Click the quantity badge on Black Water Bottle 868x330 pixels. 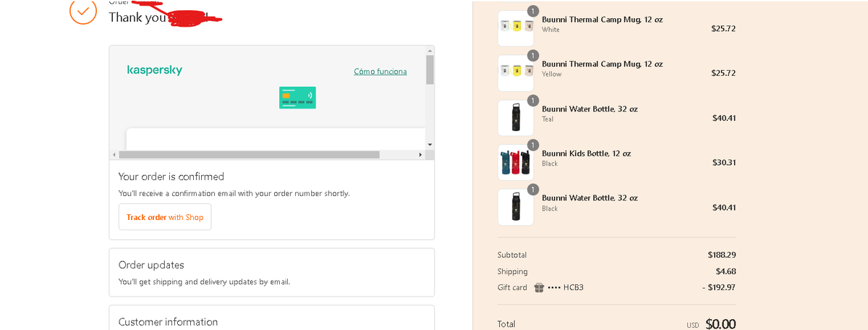pos(533,190)
